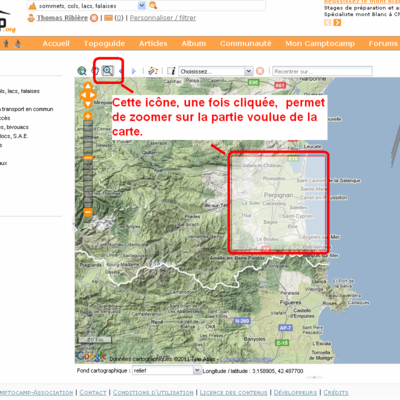Focus the top search text field
The width and height of the screenshot is (400, 400).
[212, 5]
